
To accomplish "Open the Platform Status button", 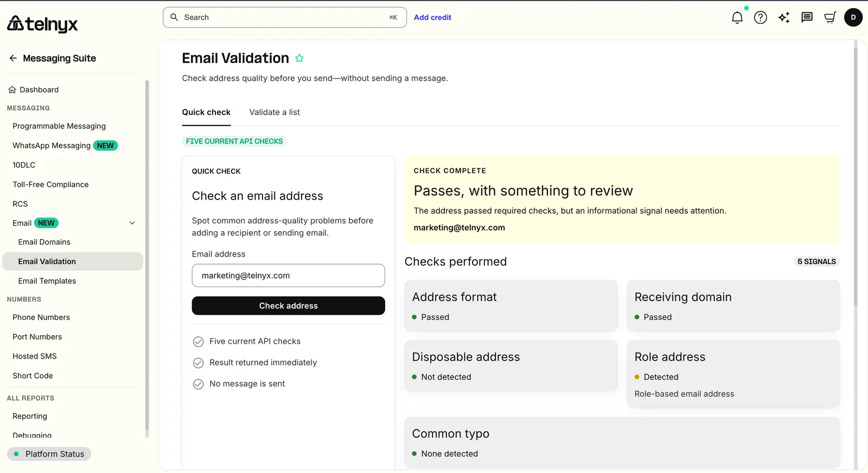I will tap(49, 454).
